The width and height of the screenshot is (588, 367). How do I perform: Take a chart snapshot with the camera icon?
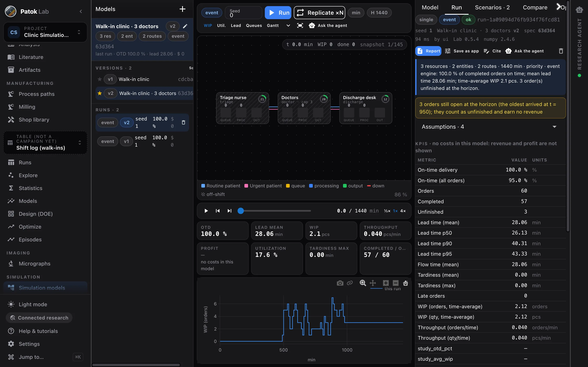point(340,283)
